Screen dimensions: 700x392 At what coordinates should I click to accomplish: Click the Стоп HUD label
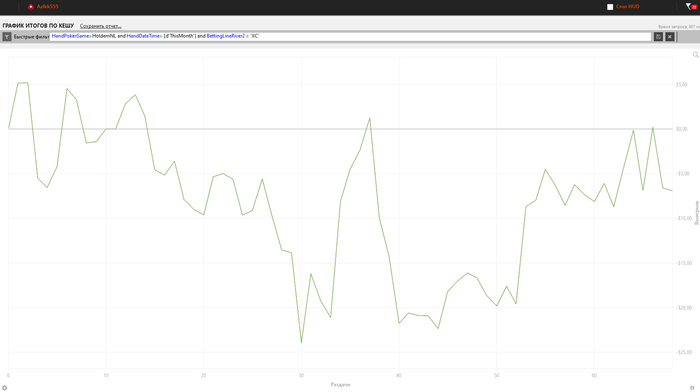(627, 7)
